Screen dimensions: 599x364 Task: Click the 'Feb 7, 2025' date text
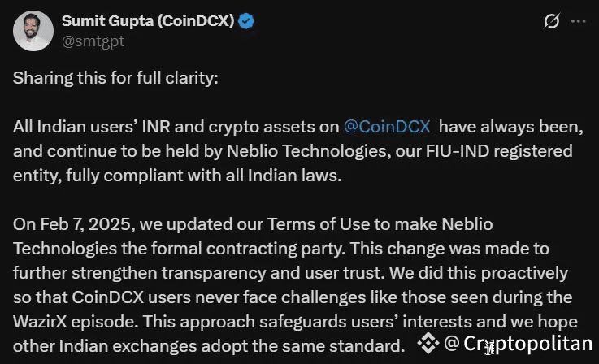point(87,224)
